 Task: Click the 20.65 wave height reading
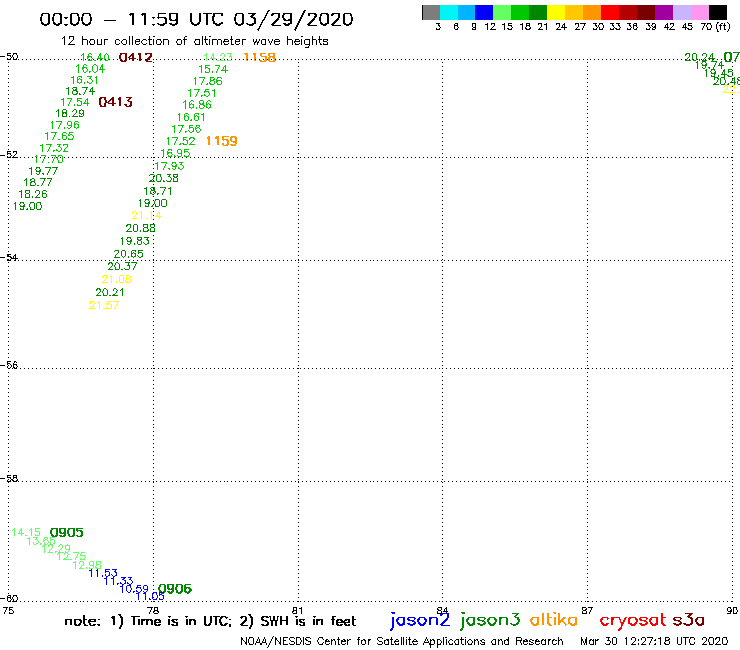click(x=128, y=253)
